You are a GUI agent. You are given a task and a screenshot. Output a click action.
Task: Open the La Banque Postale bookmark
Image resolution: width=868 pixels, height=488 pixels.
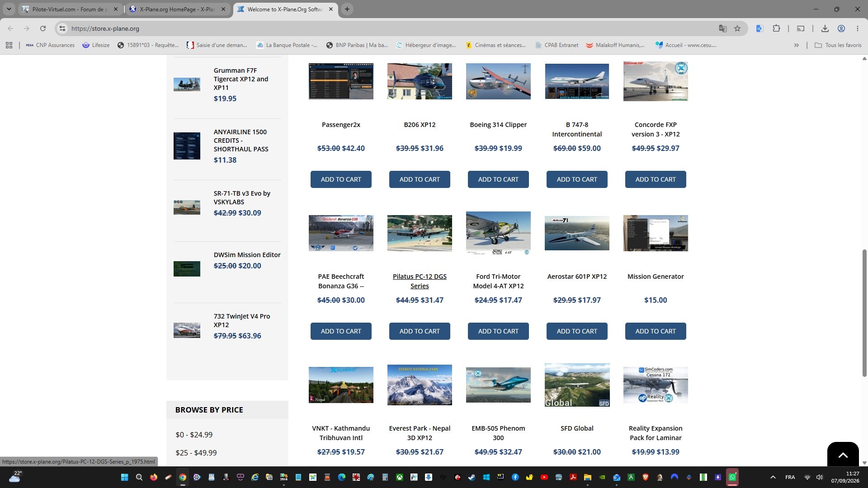[287, 45]
